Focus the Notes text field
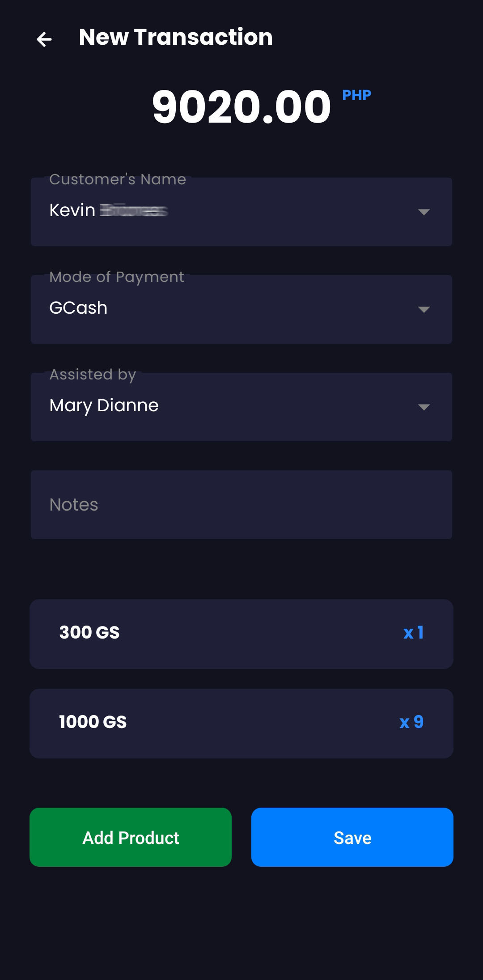The height and width of the screenshot is (980, 483). point(241,504)
